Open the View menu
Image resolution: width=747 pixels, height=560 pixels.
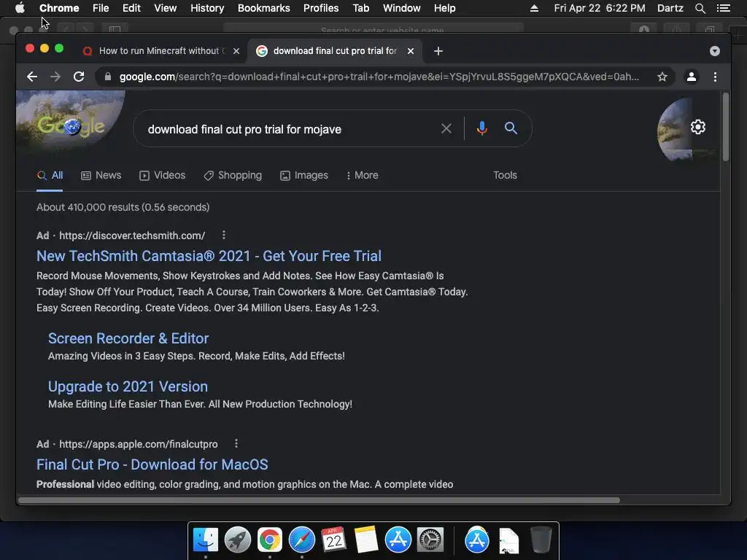coord(166,8)
